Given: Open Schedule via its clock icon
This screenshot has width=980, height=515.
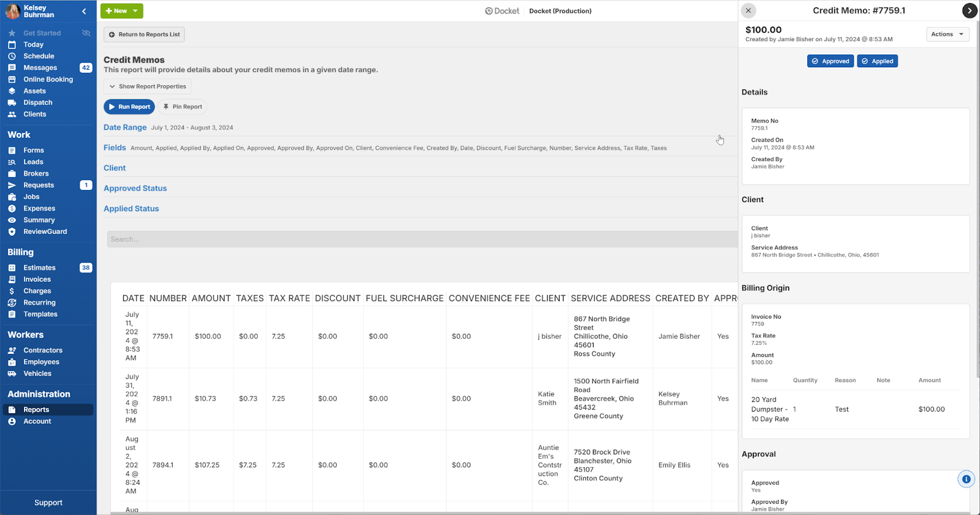Looking at the screenshot, I should point(12,56).
